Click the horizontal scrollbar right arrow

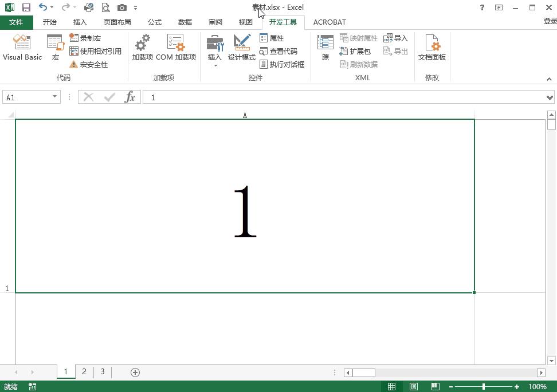pos(541,373)
